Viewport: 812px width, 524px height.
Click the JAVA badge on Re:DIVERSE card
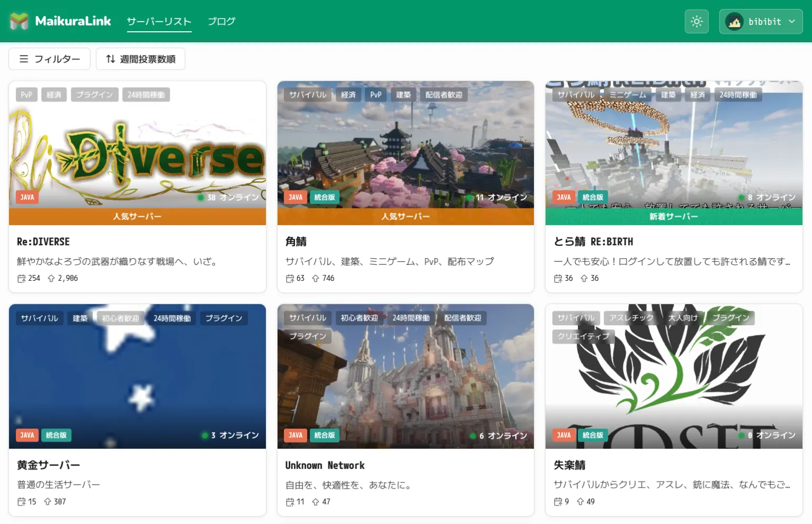(27, 197)
